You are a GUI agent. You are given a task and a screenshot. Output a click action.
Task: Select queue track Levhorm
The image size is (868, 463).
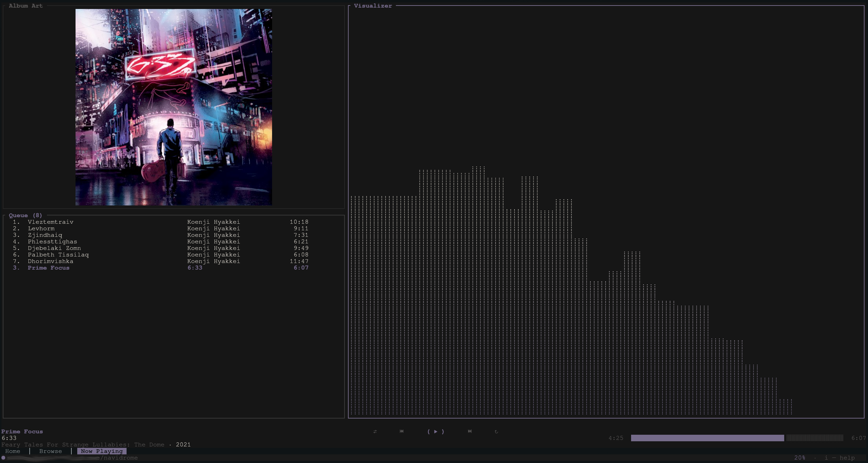point(161,228)
